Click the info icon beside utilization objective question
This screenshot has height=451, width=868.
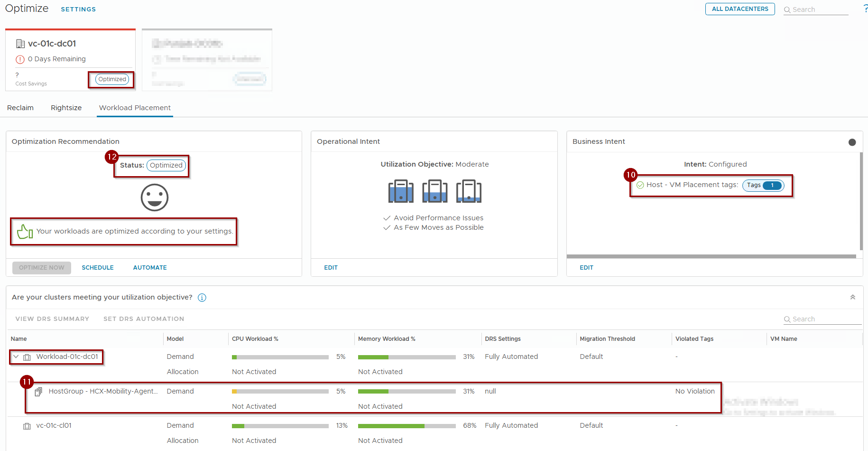point(202,298)
